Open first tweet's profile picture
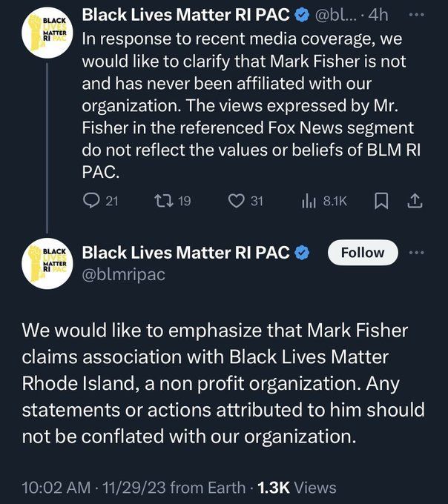 47,33
